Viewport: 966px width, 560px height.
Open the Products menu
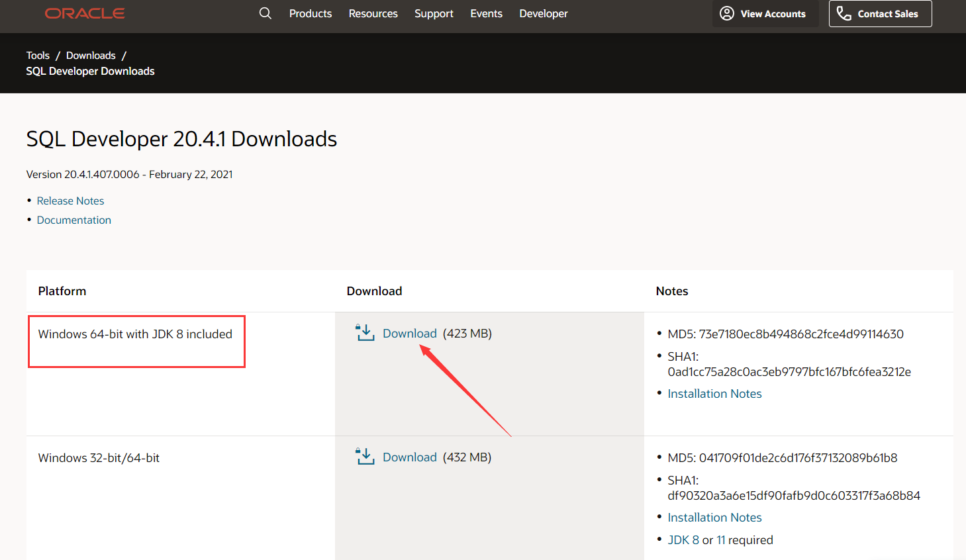point(311,13)
